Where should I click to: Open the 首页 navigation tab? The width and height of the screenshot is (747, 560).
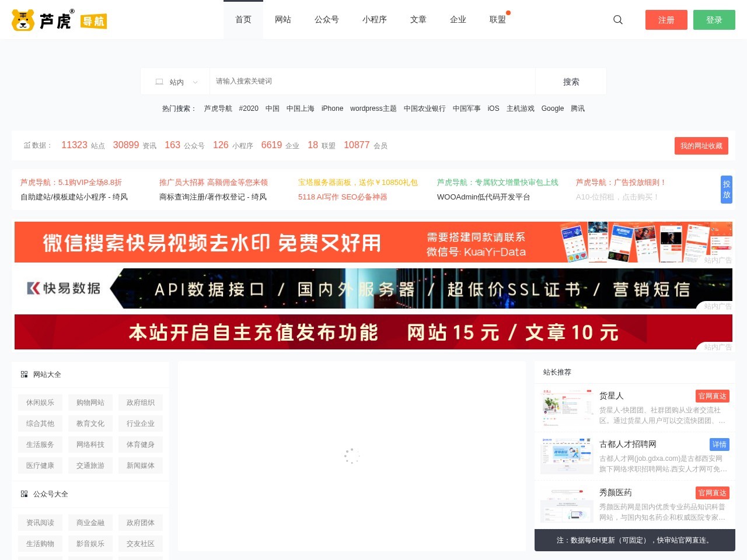[x=243, y=20]
